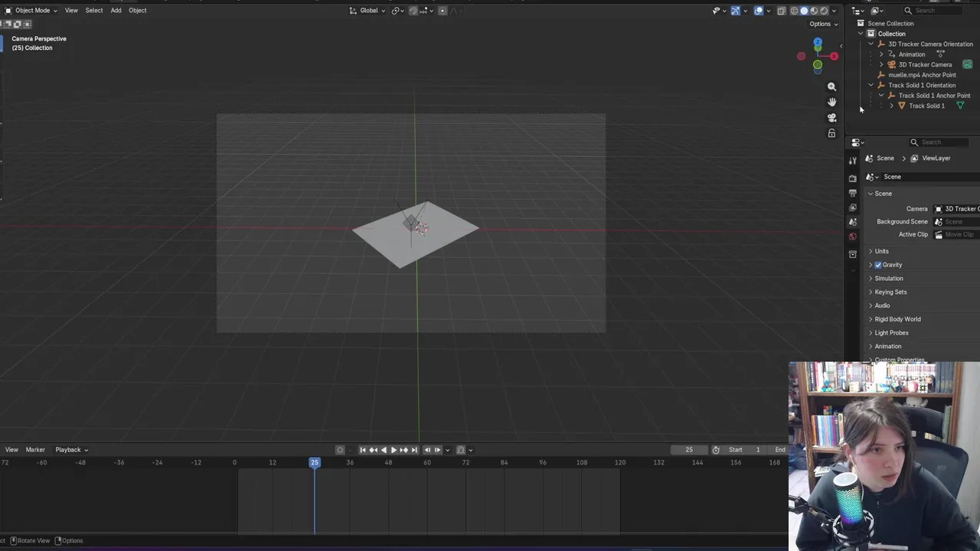Open the Render properties tab icon

tap(853, 178)
